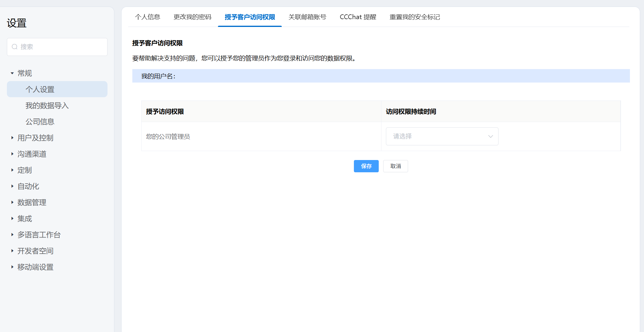Switch to the 个人信息 tab

147,17
